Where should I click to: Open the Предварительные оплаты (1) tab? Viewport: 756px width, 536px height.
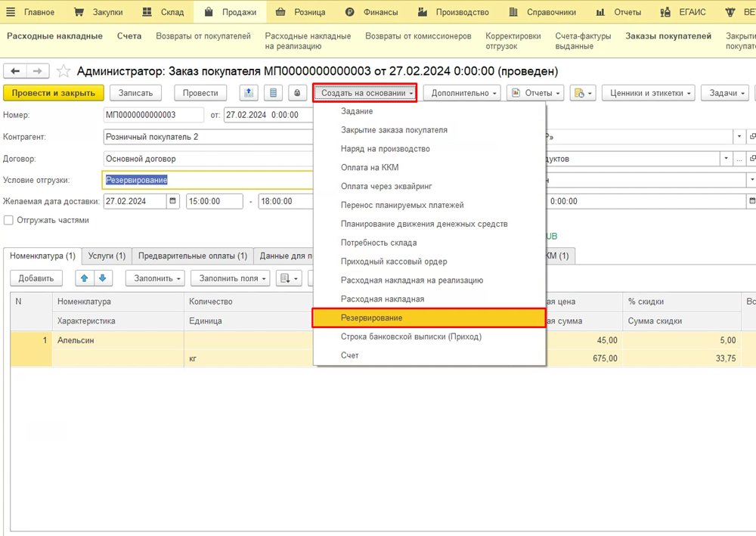point(192,256)
